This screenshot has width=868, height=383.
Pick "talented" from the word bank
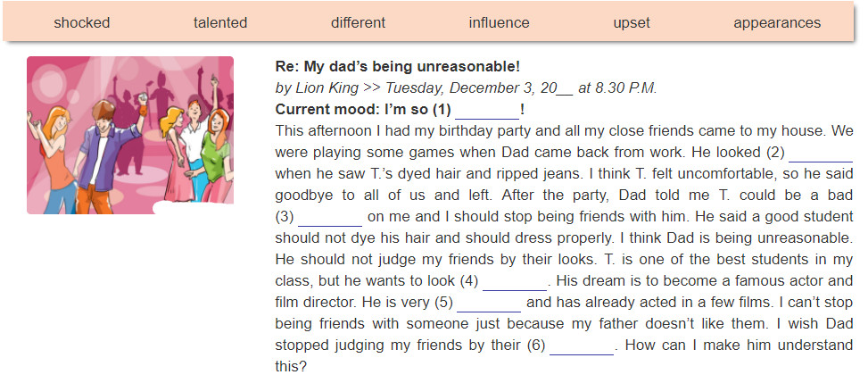click(x=220, y=22)
